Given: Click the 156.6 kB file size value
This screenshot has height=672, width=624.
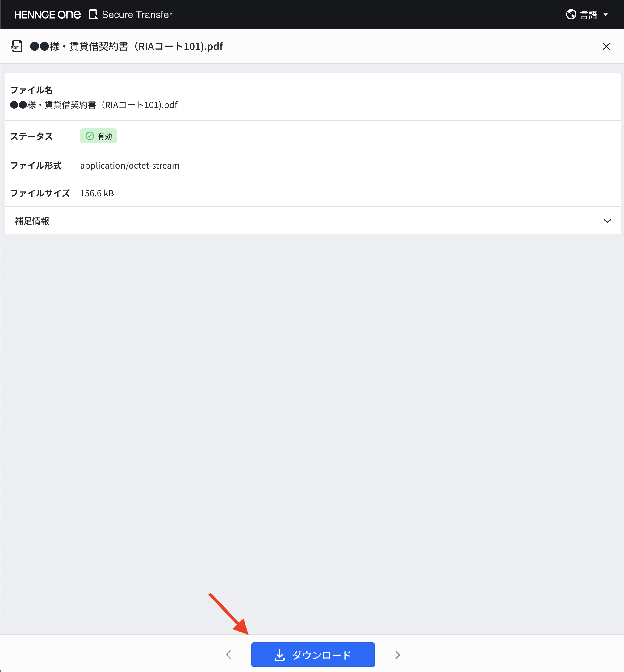Looking at the screenshot, I should coord(97,193).
